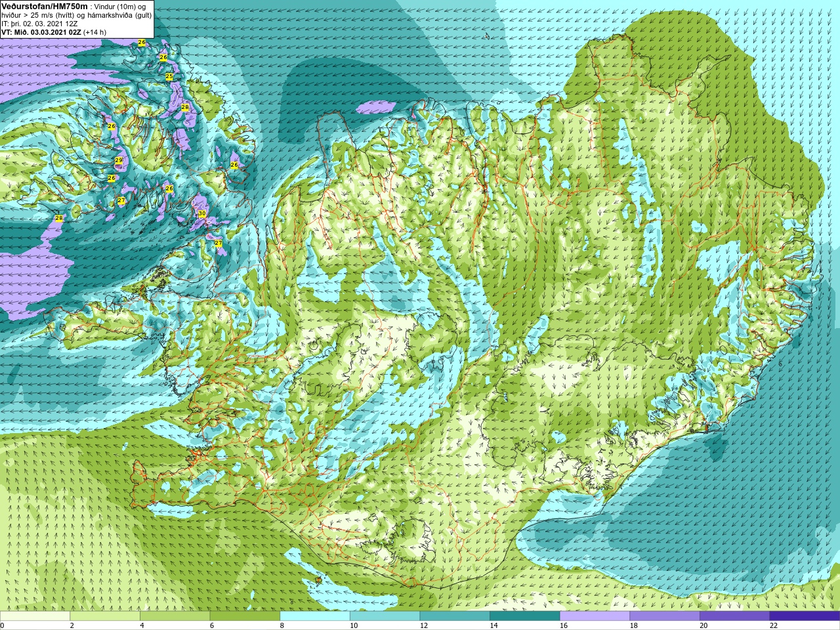840x630 pixels.
Task: Click the valid time 'VT: Mið. 03.03.2021 02Z'
Action: pos(41,32)
